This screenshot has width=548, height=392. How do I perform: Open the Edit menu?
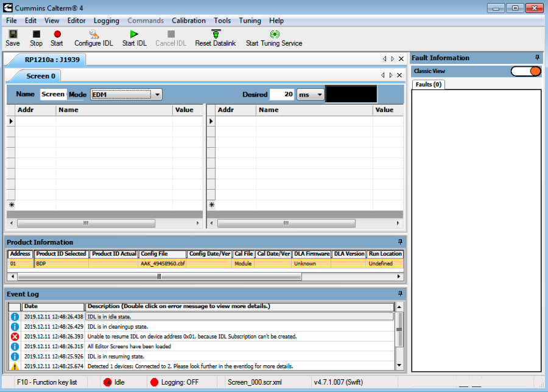point(31,21)
